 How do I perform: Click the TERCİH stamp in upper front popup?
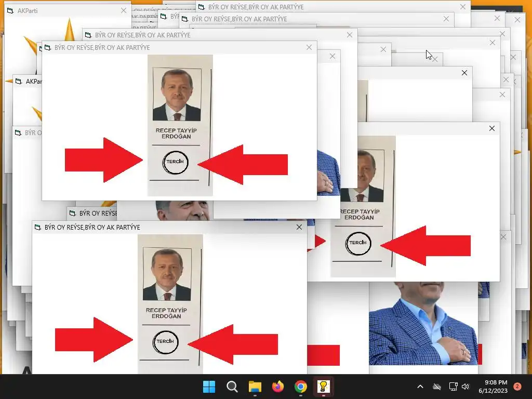(175, 162)
